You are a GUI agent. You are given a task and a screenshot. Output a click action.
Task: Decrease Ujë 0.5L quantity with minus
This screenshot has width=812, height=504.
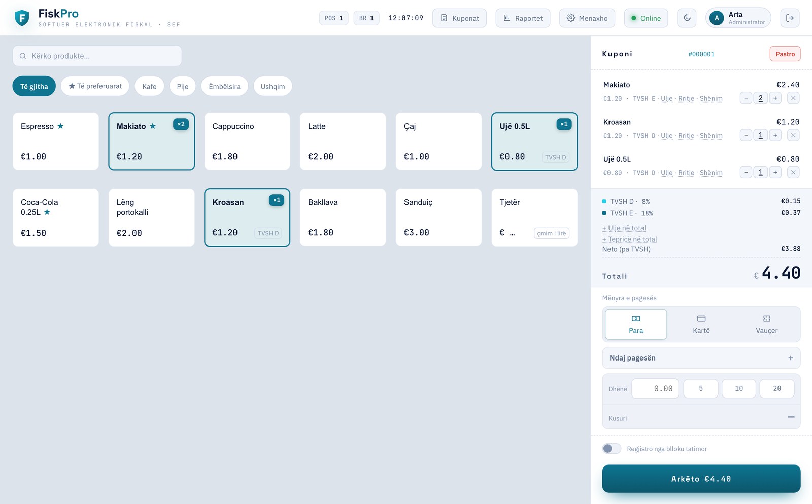pos(746,172)
